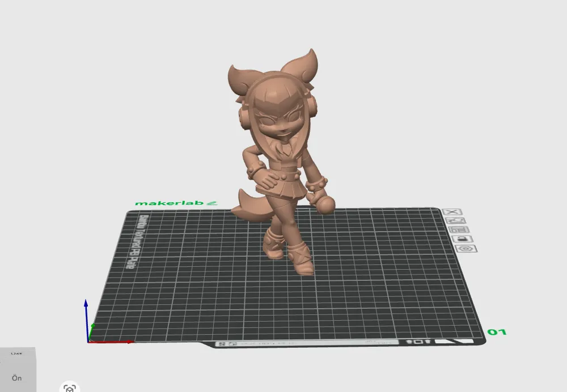Toggle the plate lock icon

point(463,239)
